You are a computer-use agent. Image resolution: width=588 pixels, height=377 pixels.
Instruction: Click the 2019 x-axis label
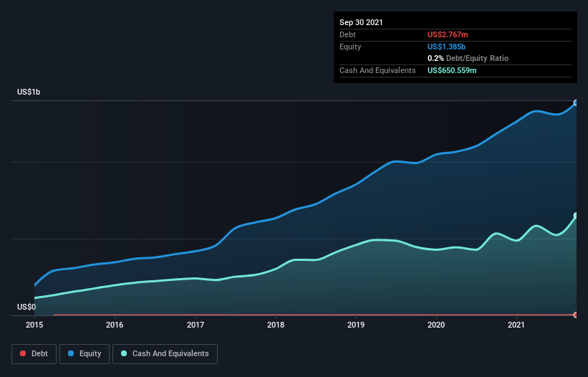(x=356, y=325)
